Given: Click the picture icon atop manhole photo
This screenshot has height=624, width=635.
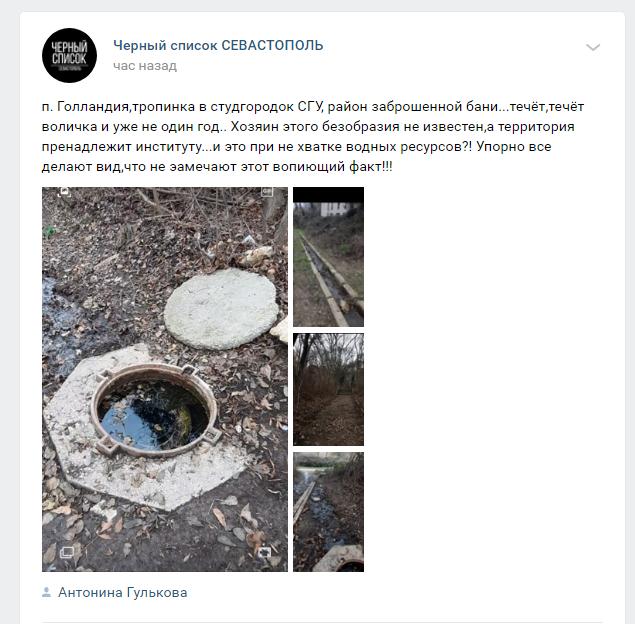Looking at the screenshot, I should (65, 192).
